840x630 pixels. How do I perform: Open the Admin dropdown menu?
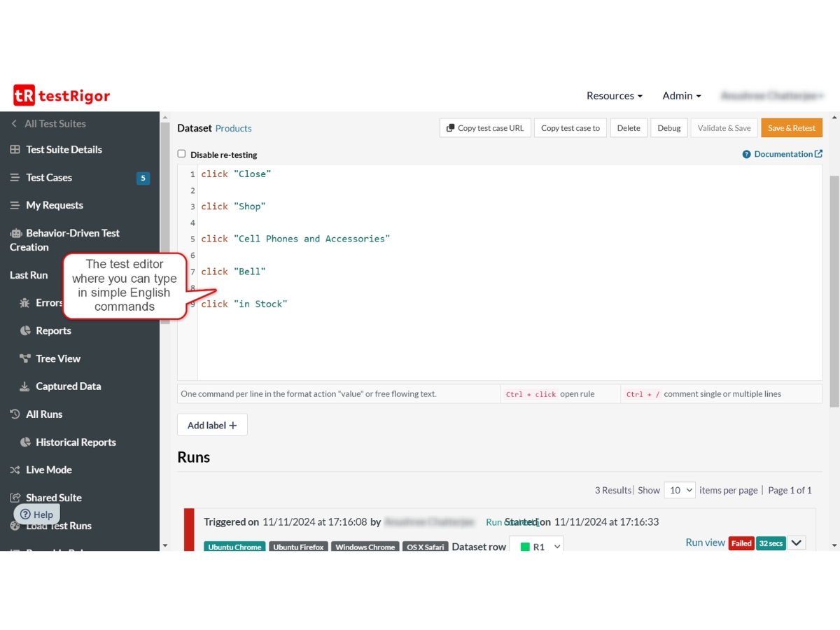pyautogui.click(x=682, y=96)
